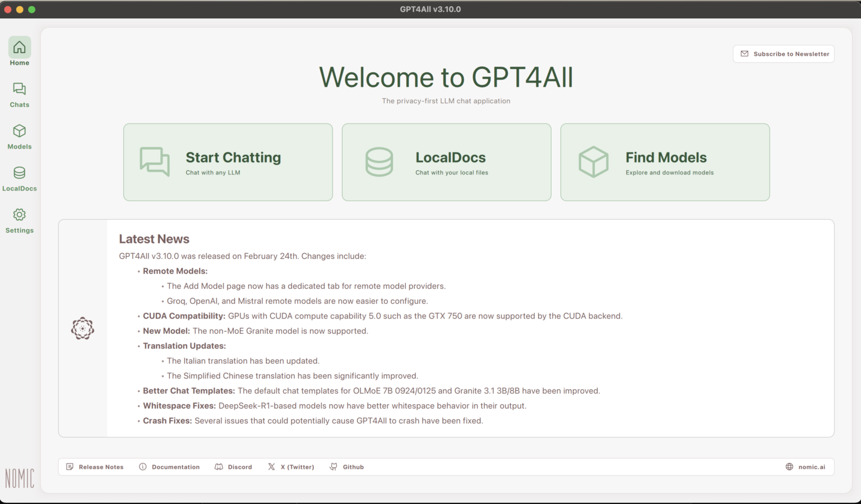Screen dimensions: 861x504
Task: Open Settings via the gear icon
Action: (20, 220)
